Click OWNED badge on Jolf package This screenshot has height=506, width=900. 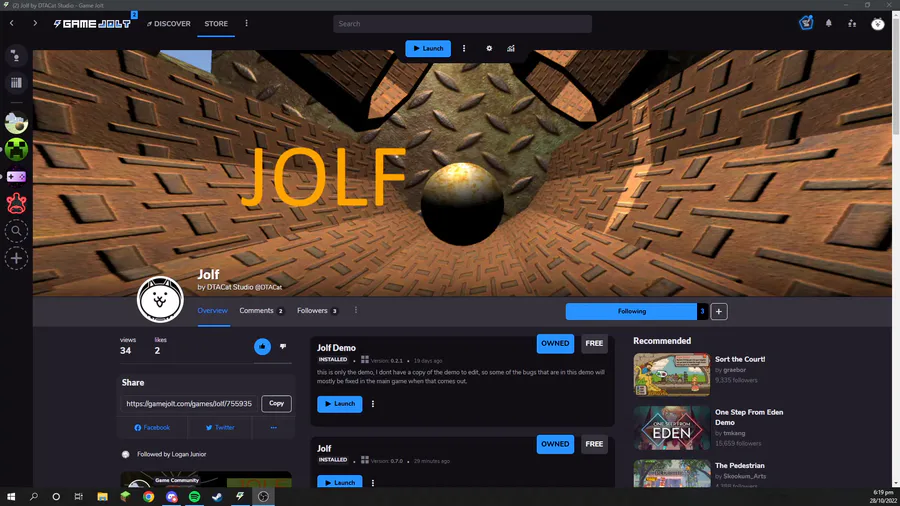pos(555,444)
